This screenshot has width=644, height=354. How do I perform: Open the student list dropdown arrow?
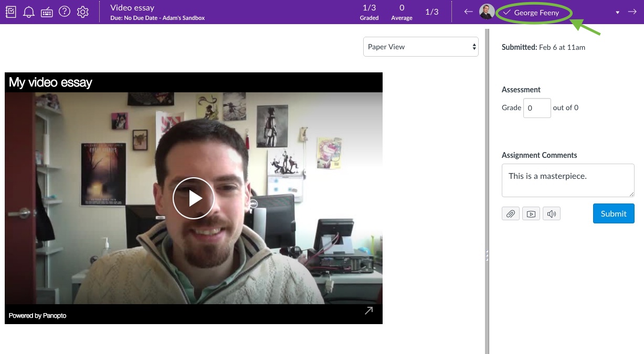pyautogui.click(x=618, y=13)
